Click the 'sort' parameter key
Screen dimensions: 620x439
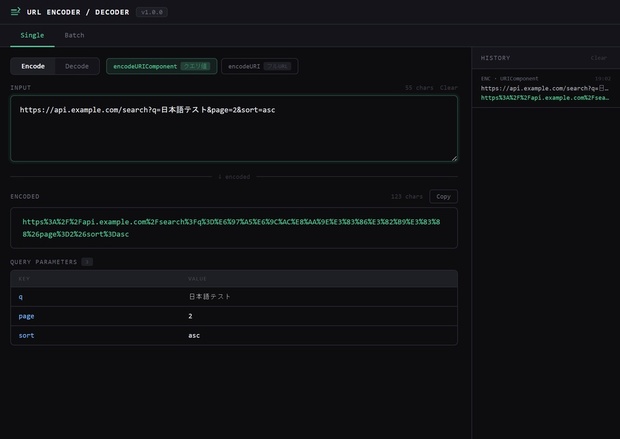[26, 335]
